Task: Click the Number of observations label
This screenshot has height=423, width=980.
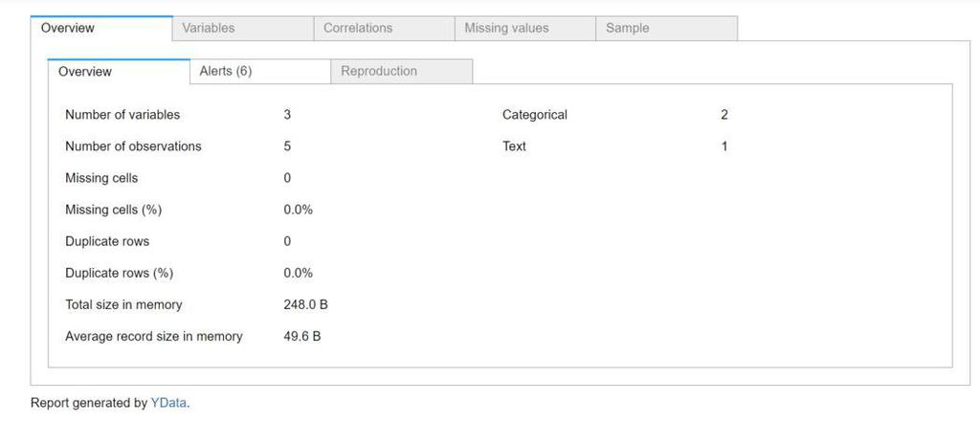Action: tap(133, 146)
